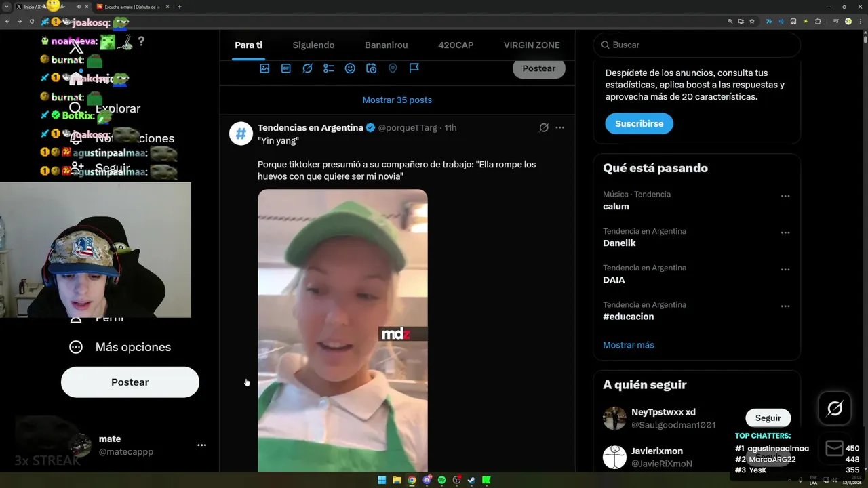Open the Danelik trend
Screen dimensions: 868x488
tap(619, 243)
